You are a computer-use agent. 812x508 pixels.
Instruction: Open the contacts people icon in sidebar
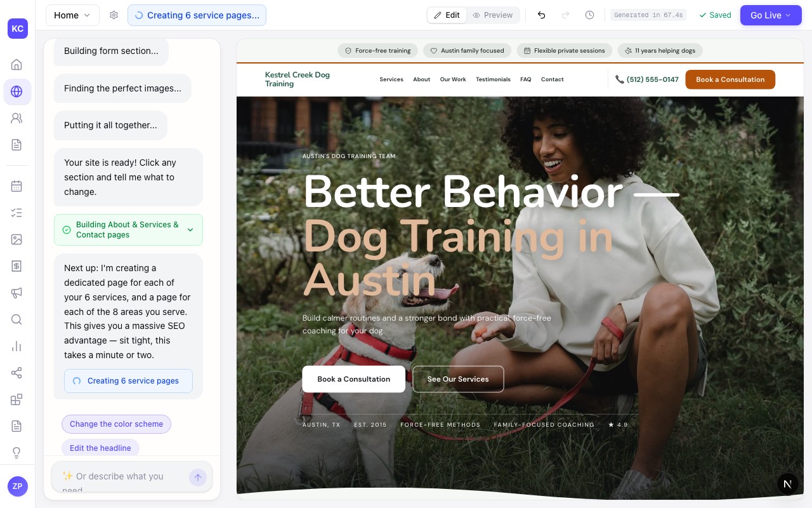17,118
